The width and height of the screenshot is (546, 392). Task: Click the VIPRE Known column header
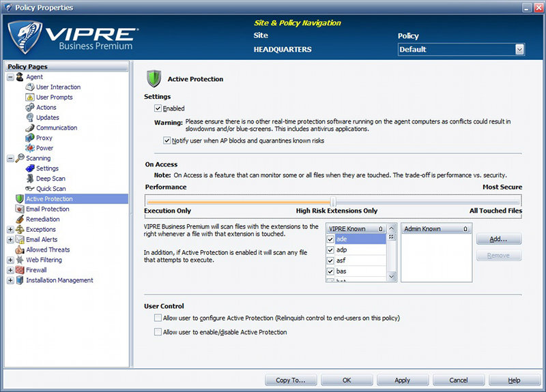pyautogui.click(x=356, y=229)
